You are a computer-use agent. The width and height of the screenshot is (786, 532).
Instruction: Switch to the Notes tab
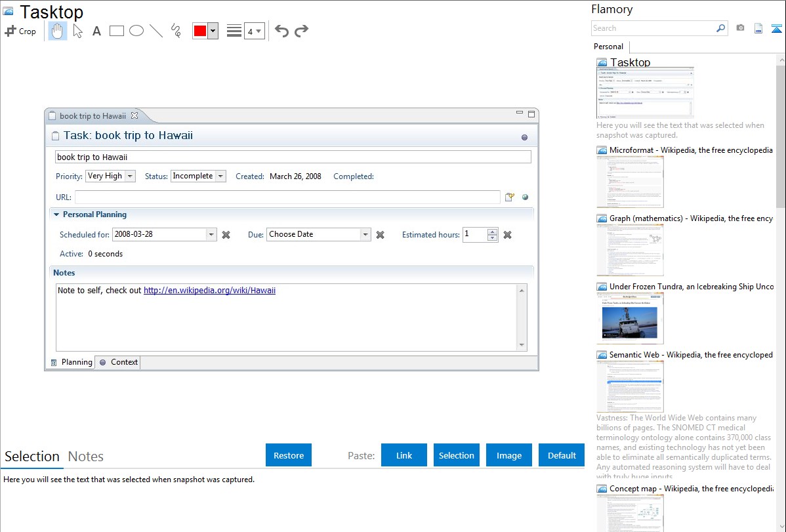pos(86,457)
